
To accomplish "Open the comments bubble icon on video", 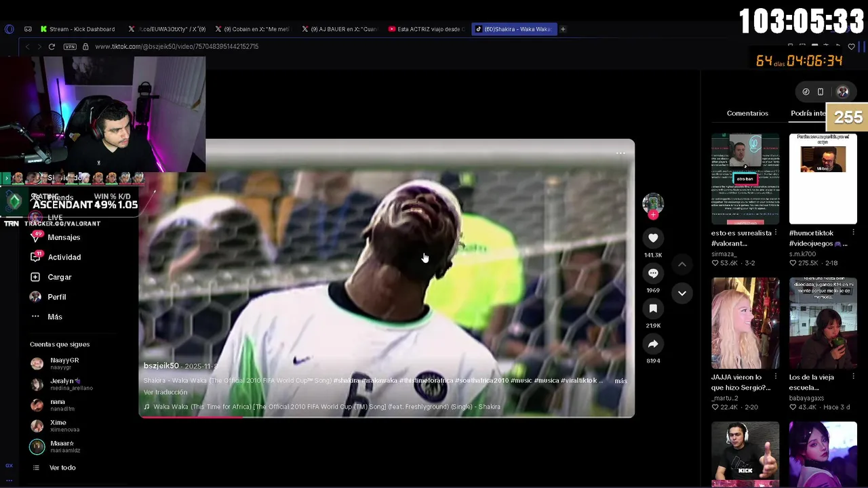I will click(x=653, y=273).
